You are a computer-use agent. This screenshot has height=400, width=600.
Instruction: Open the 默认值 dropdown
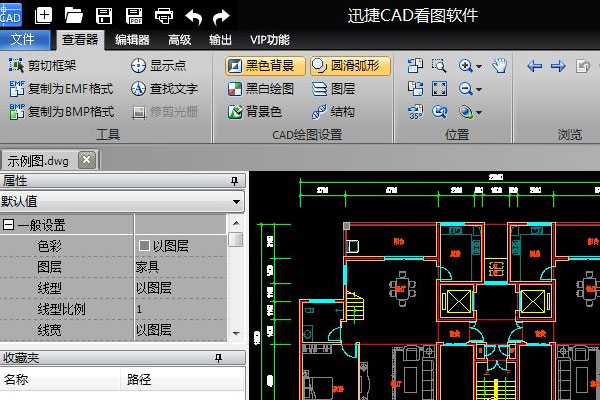(236, 202)
